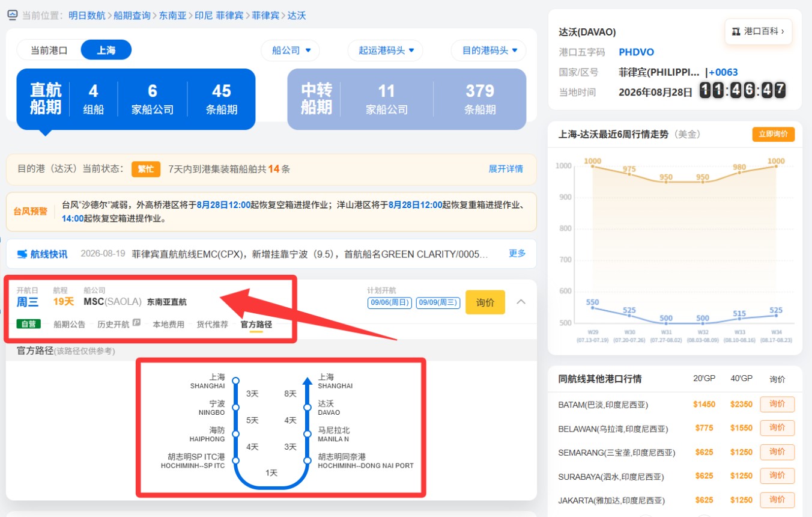Click 询价 for the SEMARANG row
The width and height of the screenshot is (812, 517).
click(777, 452)
